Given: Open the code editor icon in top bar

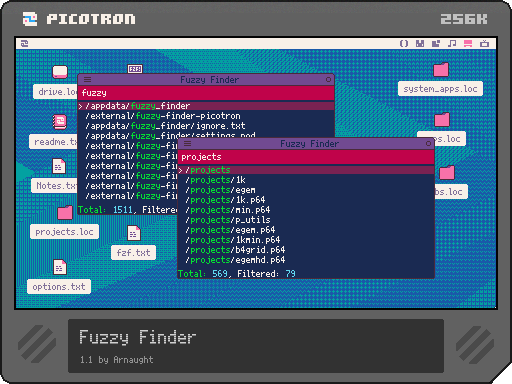Looking at the screenshot, I should pyautogui.click(x=404, y=44).
